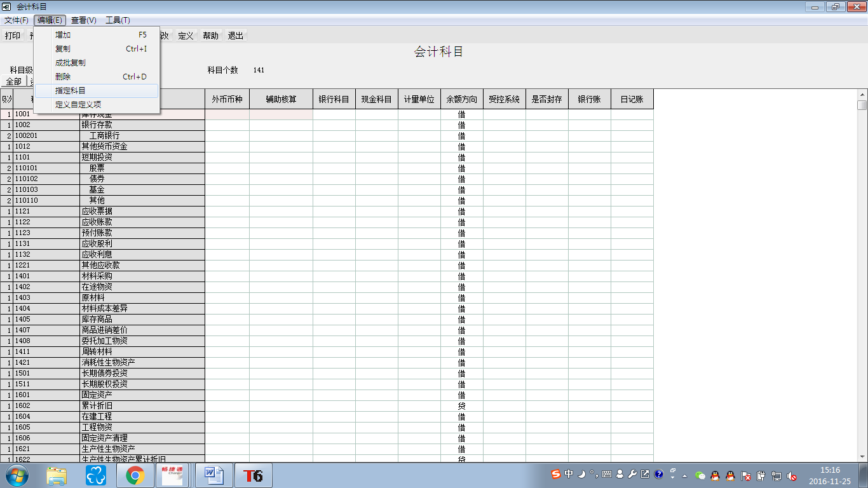Viewport: 868px width, 488px height.
Task: Select 指定科目 from the Edit menu
Action: point(71,91)
